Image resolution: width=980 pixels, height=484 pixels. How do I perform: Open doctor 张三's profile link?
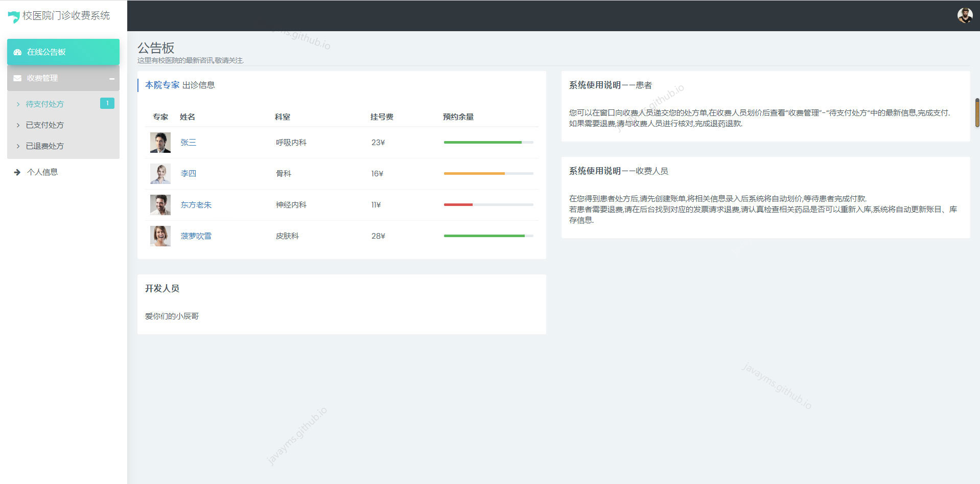point(188,142)
